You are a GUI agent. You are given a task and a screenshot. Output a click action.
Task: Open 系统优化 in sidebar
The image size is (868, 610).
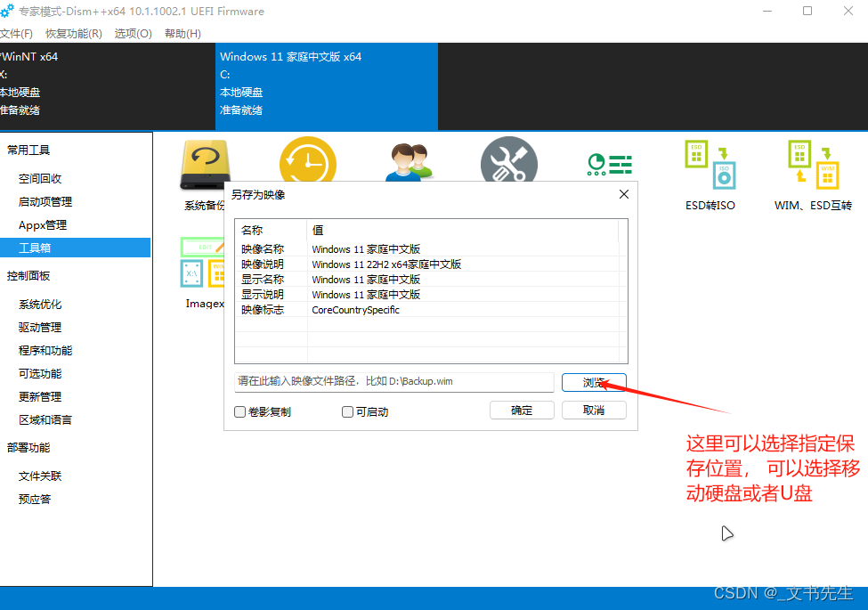click(x=40, y=305)
